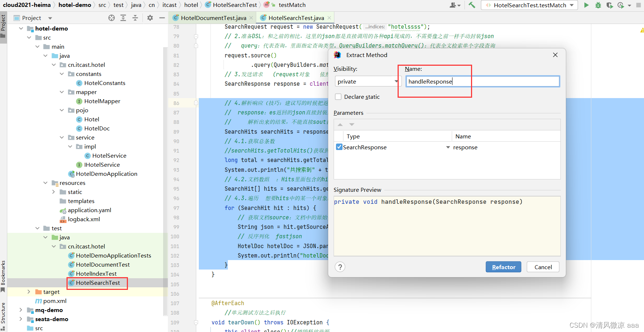Close the HotelDocumentTest.java tab
The height and width of the screenshot is (332, 644).
point(251,18)
